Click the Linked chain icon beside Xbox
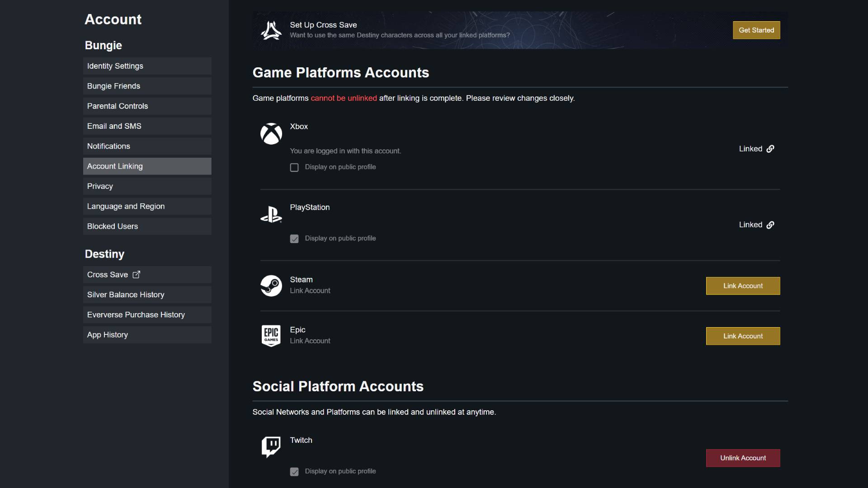Screen dimensions: 868x488 (770, 149)
